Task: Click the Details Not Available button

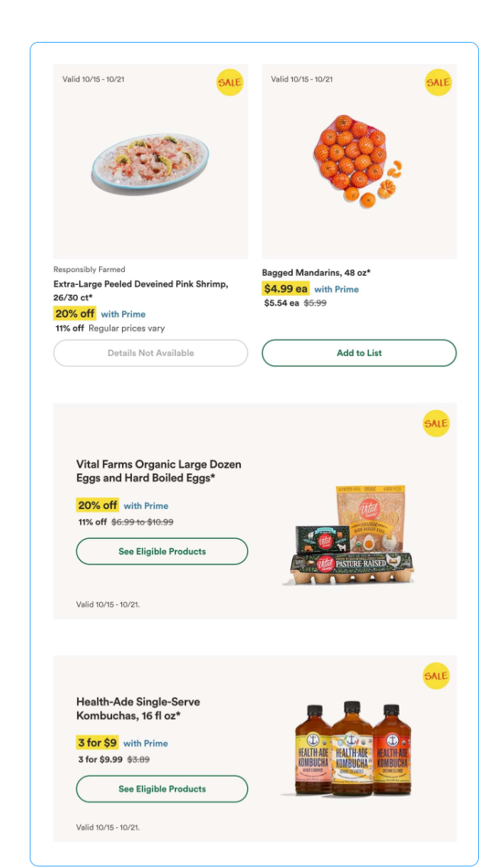Action: 150,353
